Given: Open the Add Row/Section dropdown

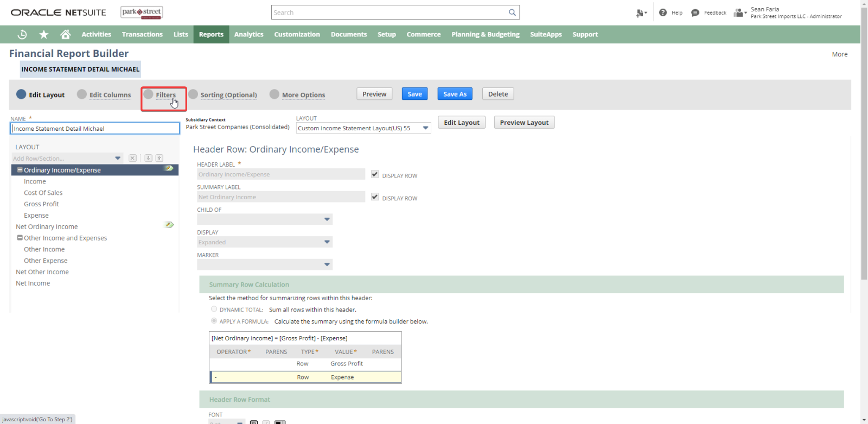Looking at the screenshot, I should tap(67, 158).
